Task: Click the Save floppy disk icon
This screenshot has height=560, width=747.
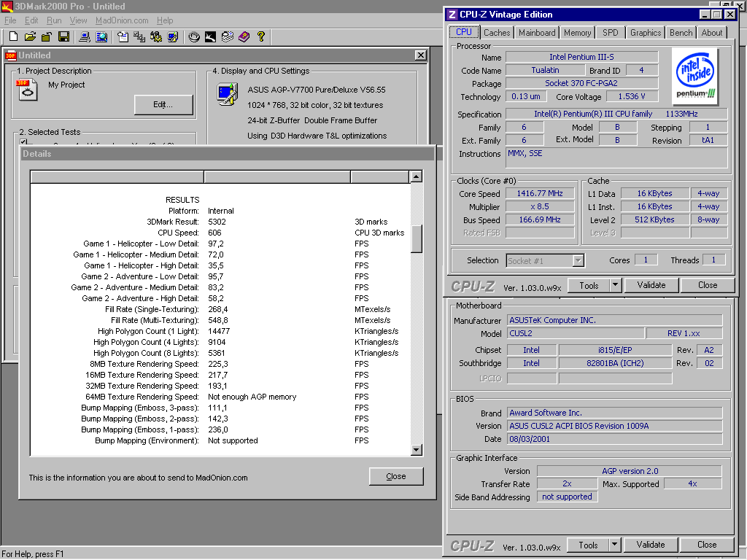Action: (x=63, y=36)
